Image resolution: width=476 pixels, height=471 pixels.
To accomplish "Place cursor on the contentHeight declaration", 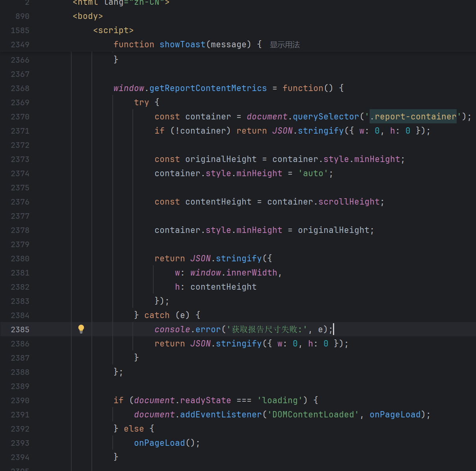I will coord(218,202).
